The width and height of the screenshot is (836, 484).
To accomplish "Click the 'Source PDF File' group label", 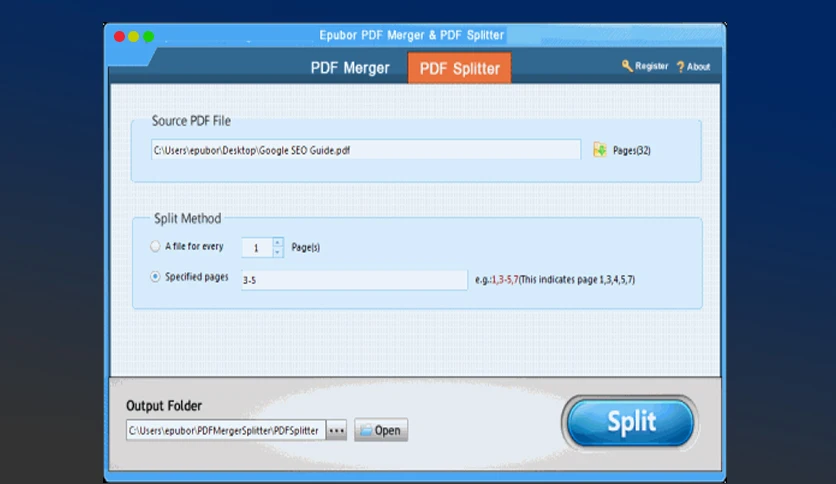I will (x=191, y=121).
